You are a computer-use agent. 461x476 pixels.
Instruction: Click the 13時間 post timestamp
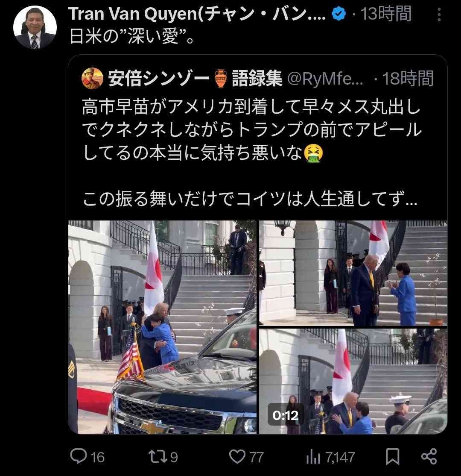click(x=386, y=14)
